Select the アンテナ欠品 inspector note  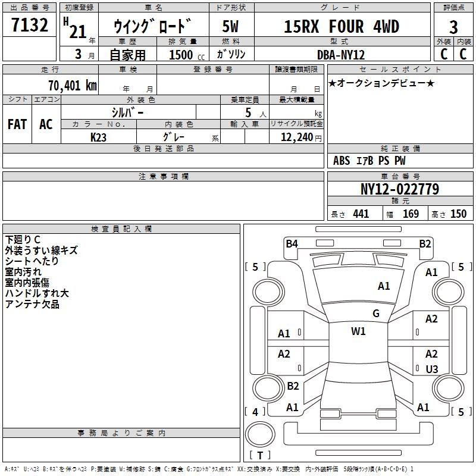pos(32,305)
